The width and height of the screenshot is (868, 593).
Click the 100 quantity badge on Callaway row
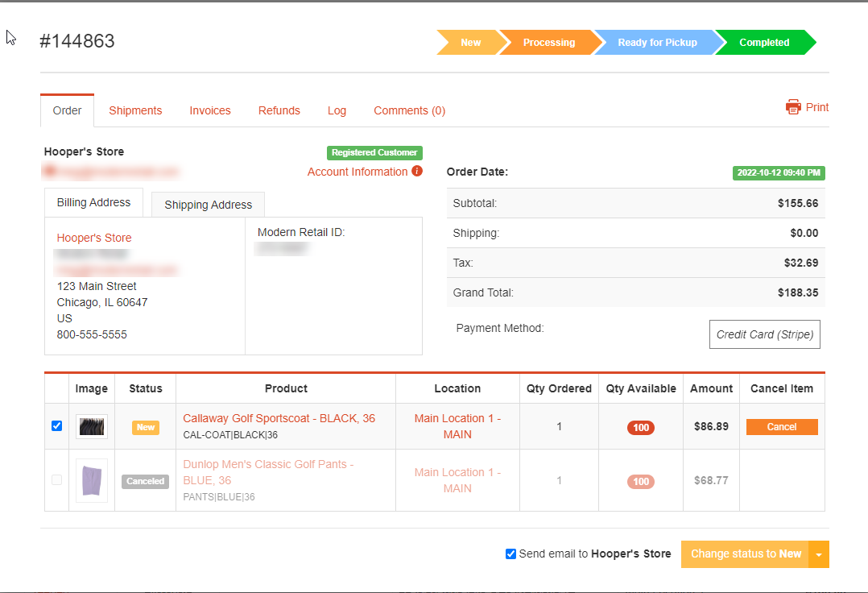640,428
